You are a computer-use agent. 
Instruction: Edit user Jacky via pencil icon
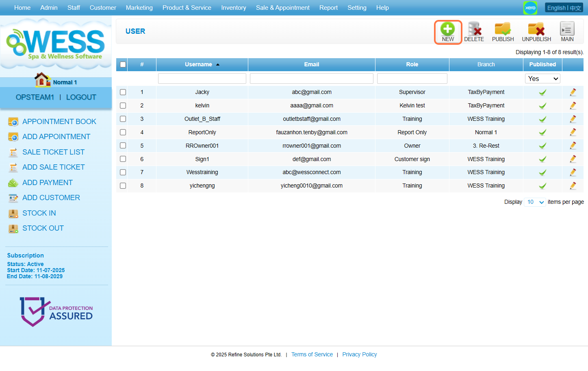pos(573,92)
